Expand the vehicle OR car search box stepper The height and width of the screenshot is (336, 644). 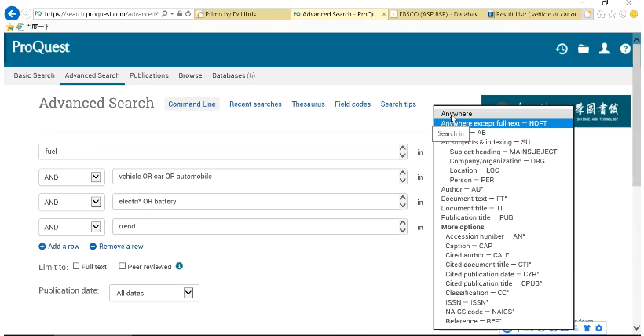tap(402, 177)
